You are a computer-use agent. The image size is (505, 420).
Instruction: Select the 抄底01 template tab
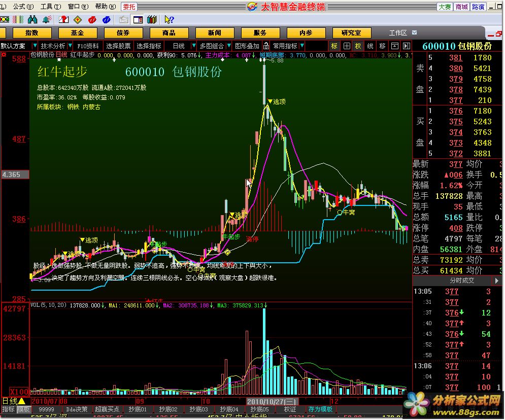(138, 409)
